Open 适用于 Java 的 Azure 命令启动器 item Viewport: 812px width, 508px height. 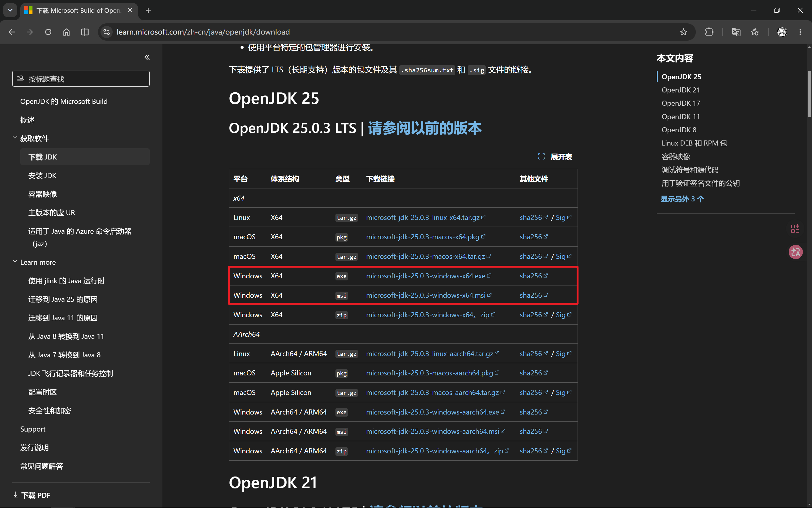(x=79, y=237)
